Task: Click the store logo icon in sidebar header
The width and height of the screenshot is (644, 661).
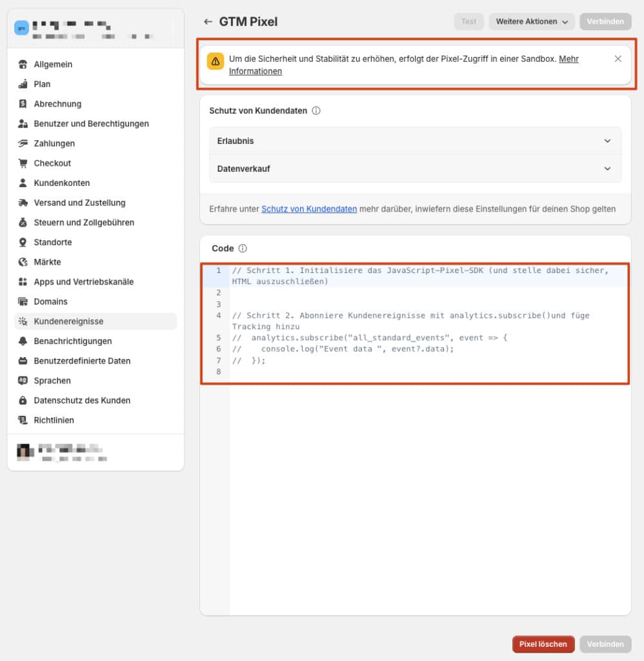Action: point(21,28)
